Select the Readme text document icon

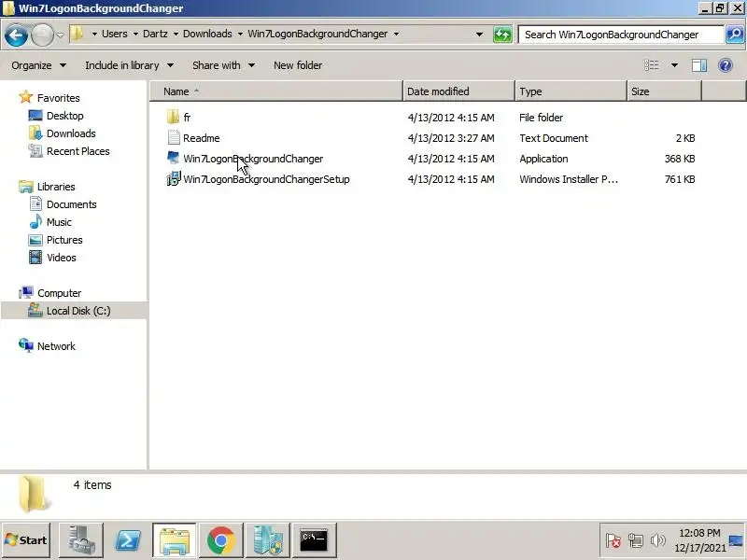[x=174, y=137]
